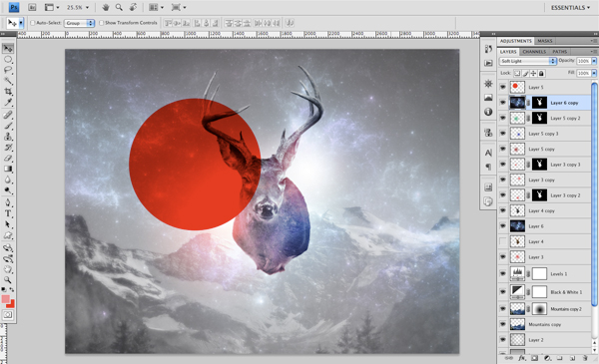Image resolution: width=599 pixels, height=364 pixels.
Task: Switch to the Masks tab
Action: pos(545,41)
